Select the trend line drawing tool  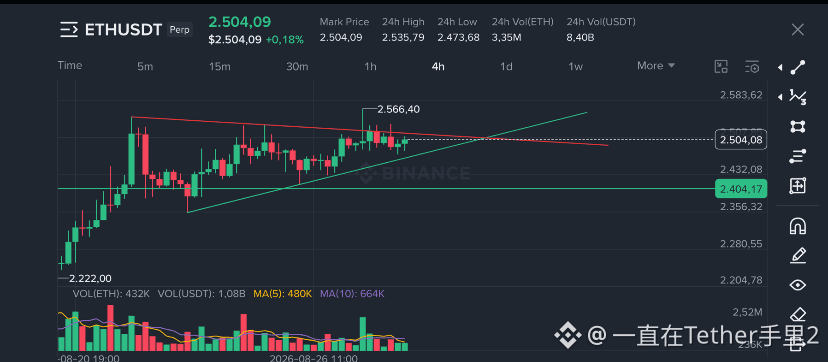pyautogui.click(x=797, y=67)
